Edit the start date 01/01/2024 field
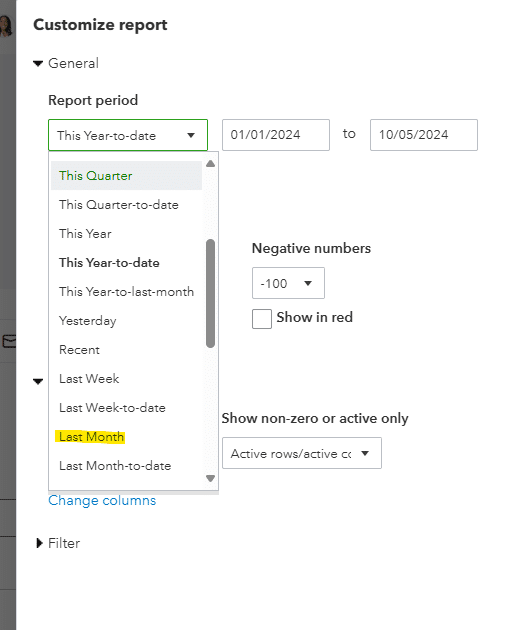The image size is (527, 630). [276, 135]
